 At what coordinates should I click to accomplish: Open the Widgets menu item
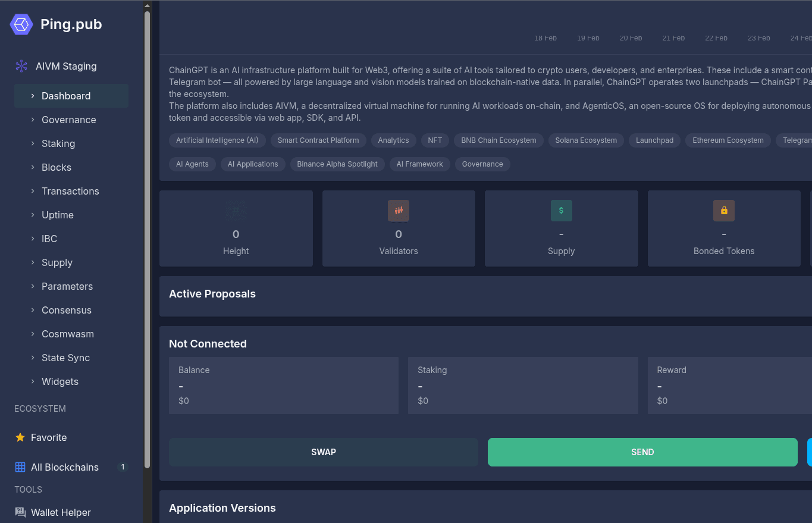pos(71,381)
